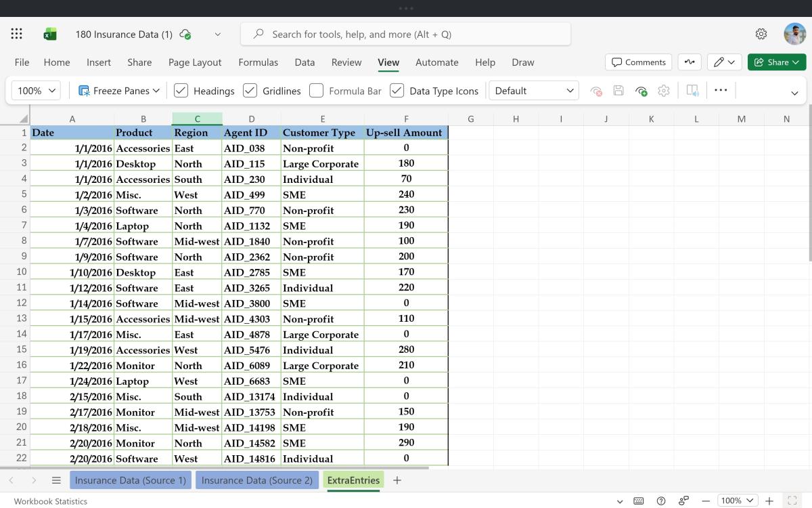Click the Comments button
The height and width of the screenshot is (508, 812).
click(638, 62)
